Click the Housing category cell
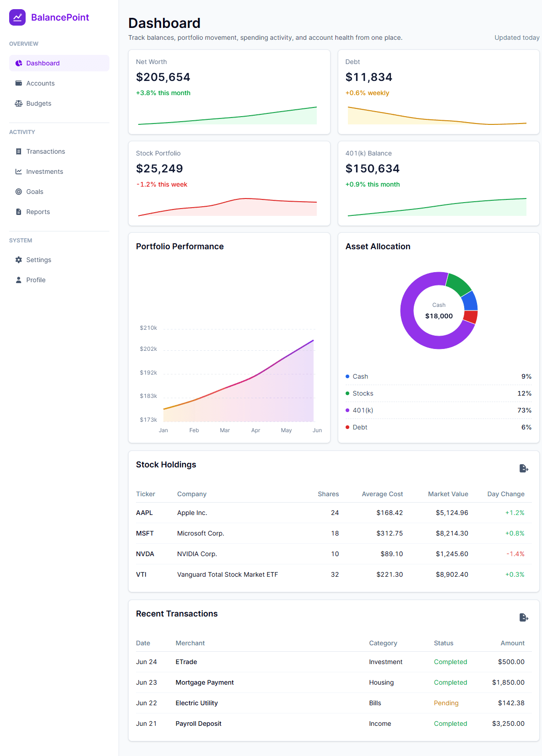This screenshot has width=542, height=756. [381, 682]
